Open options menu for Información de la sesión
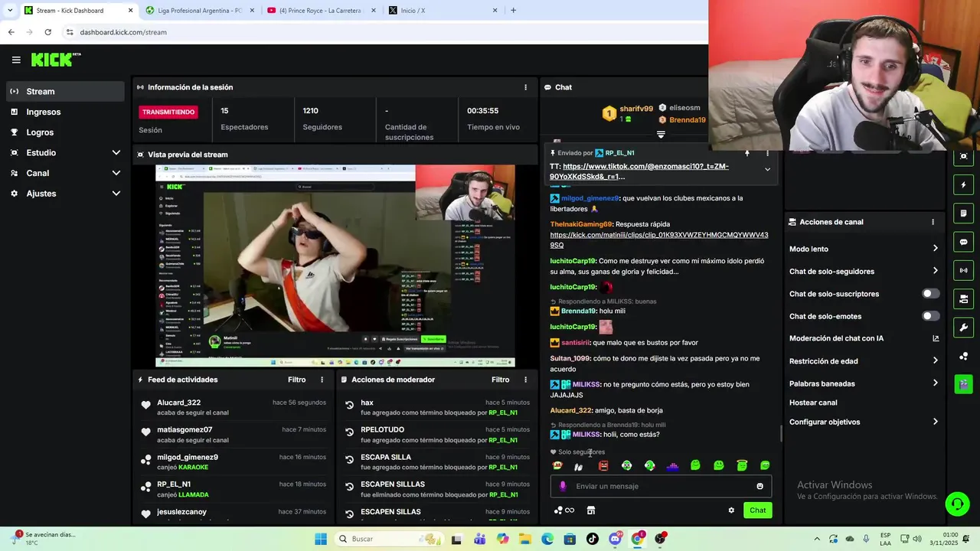This screenshot has width=980, height=551. click(x=525, y=87)
